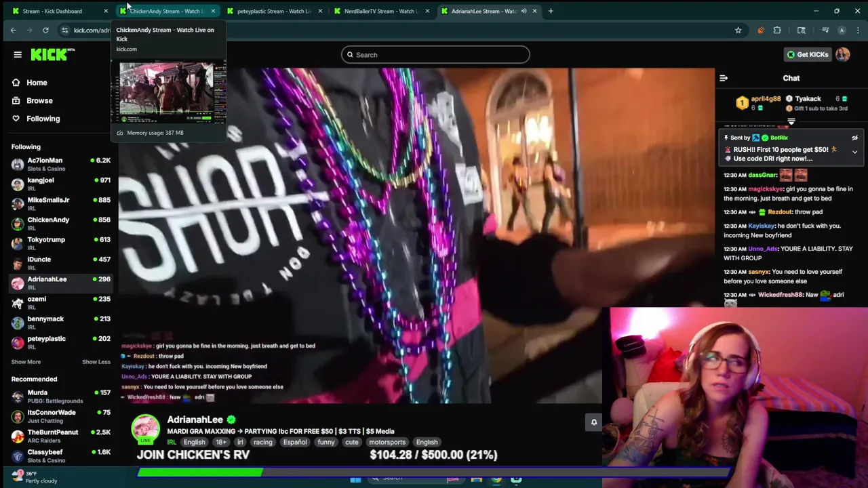Go back in browser history
The width and height of the screenshot is (868, 488).
(x=13, y=30)
